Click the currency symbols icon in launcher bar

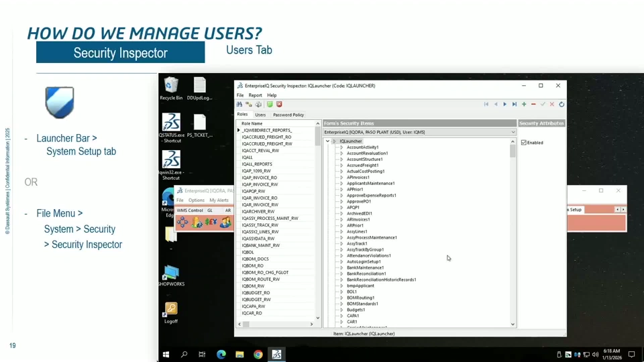[211, 222]
